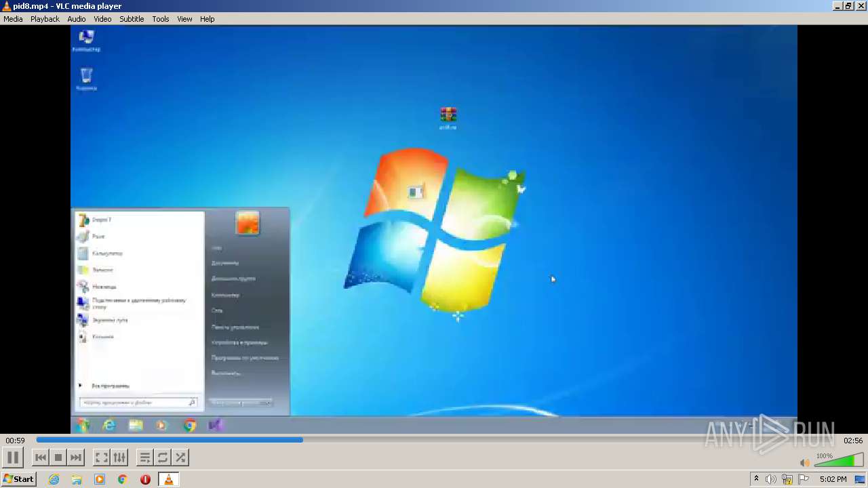Open Windows Explorer folder in taskbar
868x488 pixels.
(77, 479)
